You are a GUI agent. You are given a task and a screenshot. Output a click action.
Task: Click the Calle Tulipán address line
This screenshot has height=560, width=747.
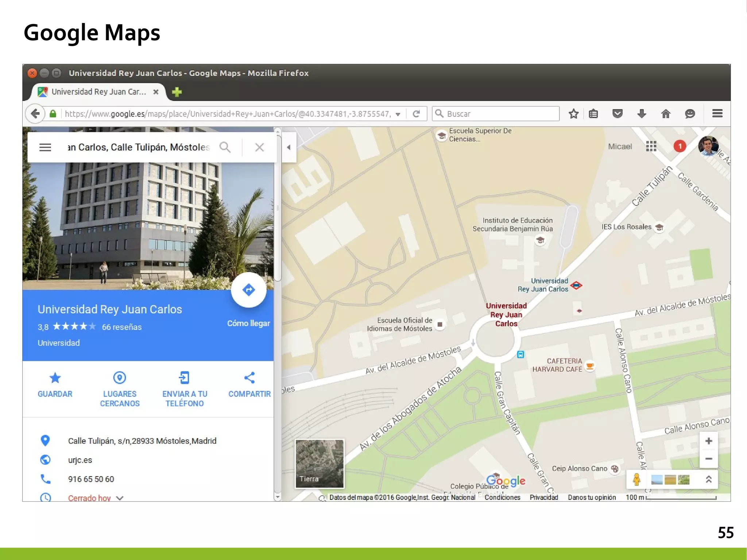pyautogui.click(x=142, y=441)
